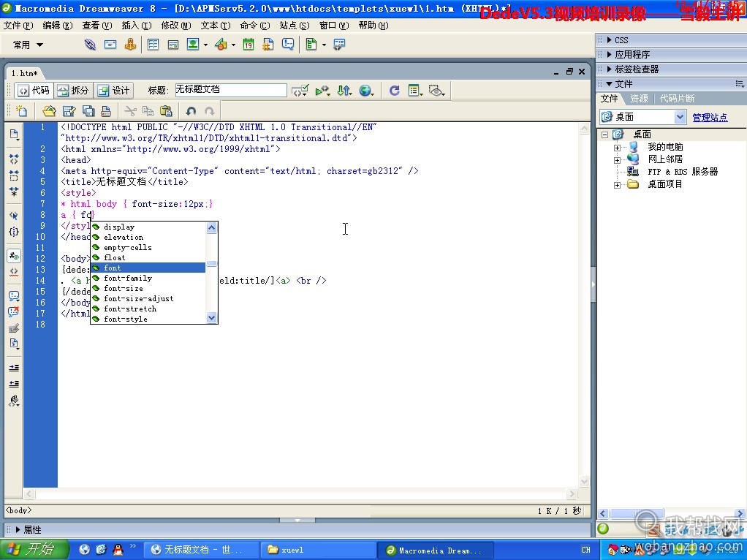Select font-family in the code hint list
This screenshot has height=560, width=747.
pyautogui.click(x=148, y=278)
